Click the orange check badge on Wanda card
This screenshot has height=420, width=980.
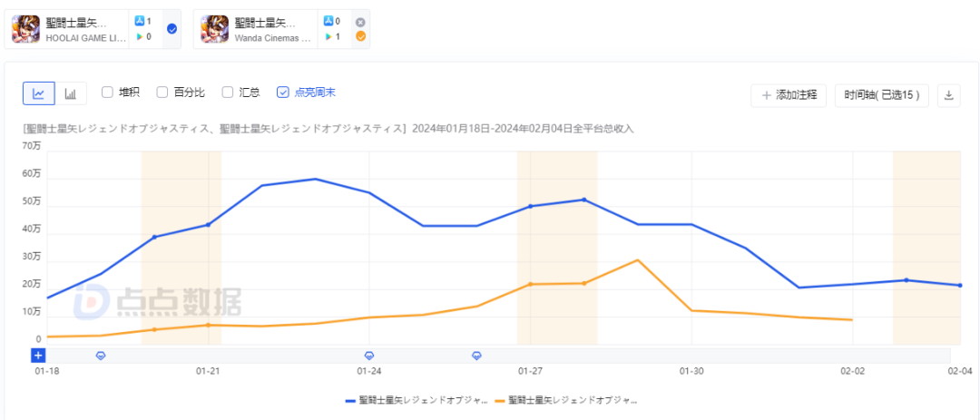pyautogui.click(x=360, y=37)
